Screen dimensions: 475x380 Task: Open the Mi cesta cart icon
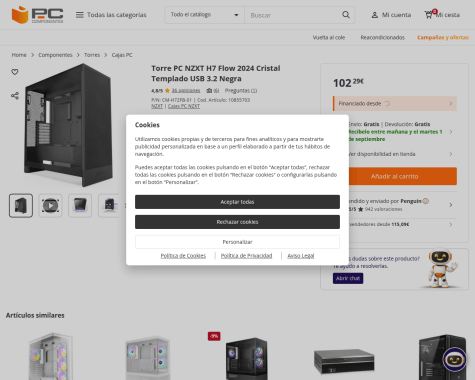coord(429,14)
